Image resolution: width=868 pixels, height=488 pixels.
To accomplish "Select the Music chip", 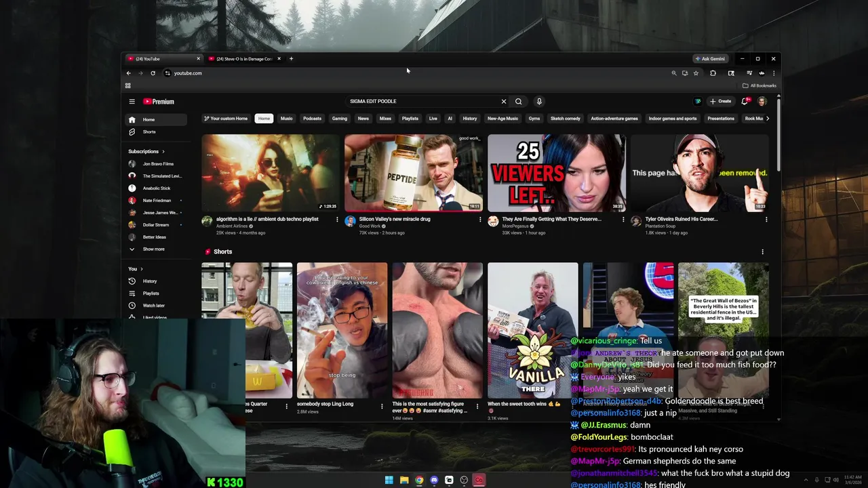I will pyautogui.click(x=287, y=119).
